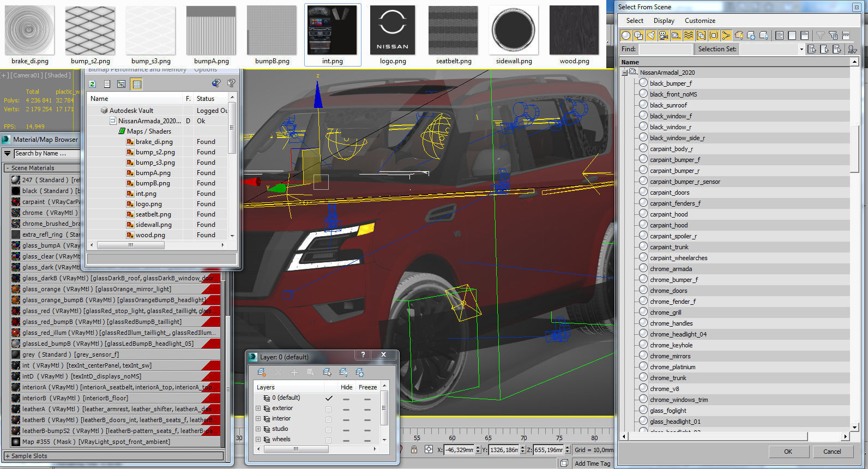Click the Find input field
This screenshot has width=868, height=469.
pos(665,49)
